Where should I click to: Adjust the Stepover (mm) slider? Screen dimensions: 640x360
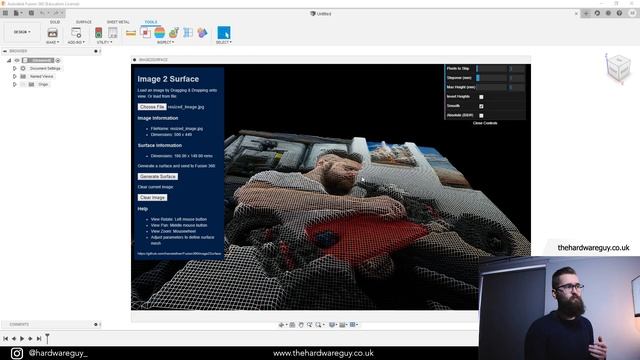coord(491,78)
